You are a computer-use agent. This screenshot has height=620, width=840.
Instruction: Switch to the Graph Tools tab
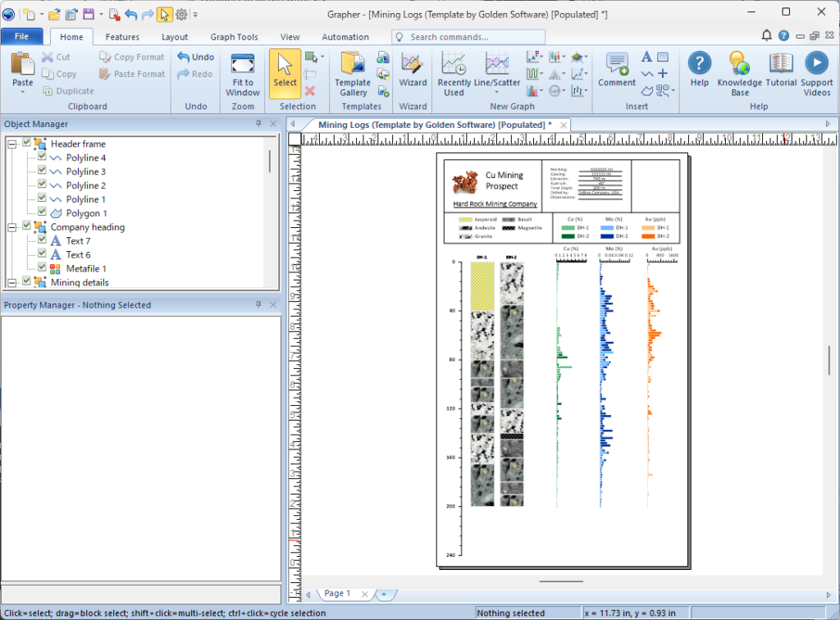(234, 37)
